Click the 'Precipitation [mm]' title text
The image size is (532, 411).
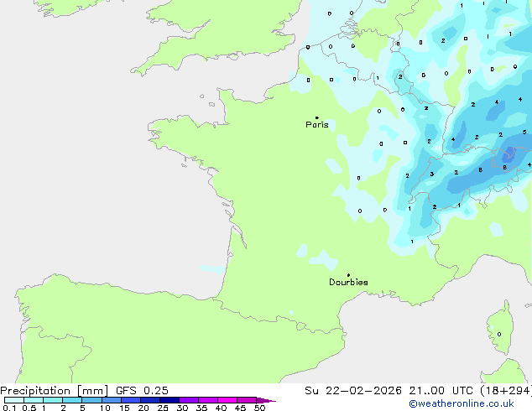click(55, 391)
